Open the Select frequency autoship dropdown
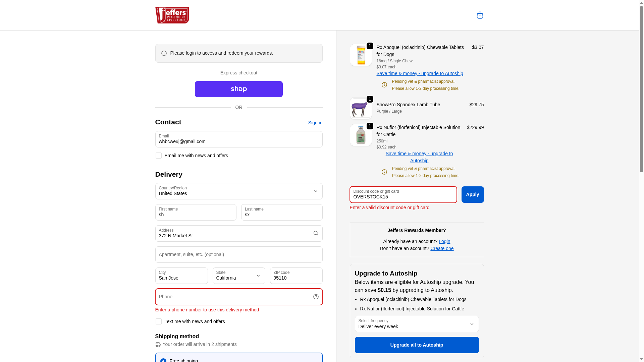Screen dimensions: 644x362 click(x=417, y=324)
